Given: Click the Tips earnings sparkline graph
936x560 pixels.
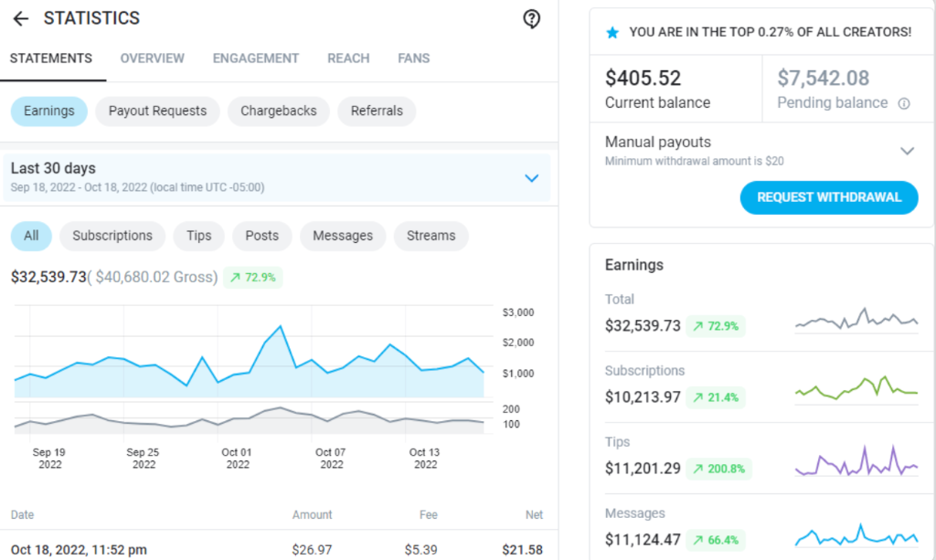Looking at the screenshot, I should point(856,462).
